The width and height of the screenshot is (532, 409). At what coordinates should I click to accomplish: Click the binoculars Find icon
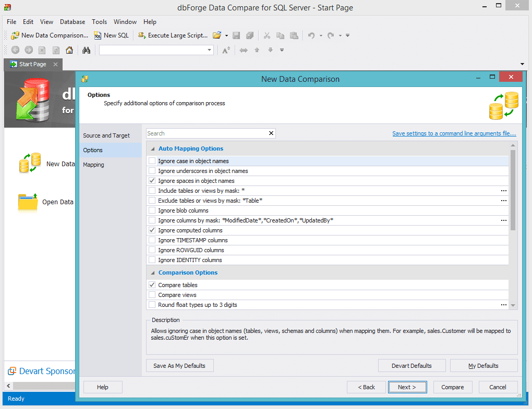click(x=87, y=50)
